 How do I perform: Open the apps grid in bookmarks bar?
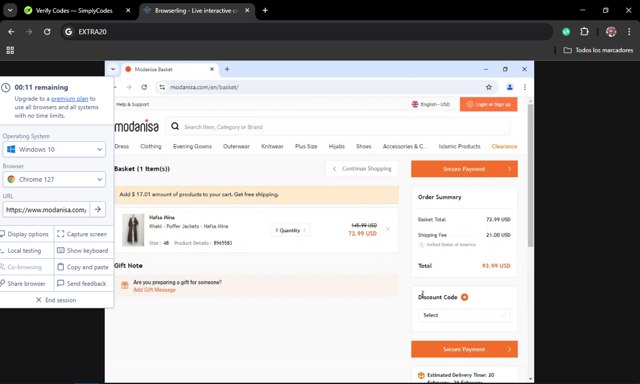(10, 50)
